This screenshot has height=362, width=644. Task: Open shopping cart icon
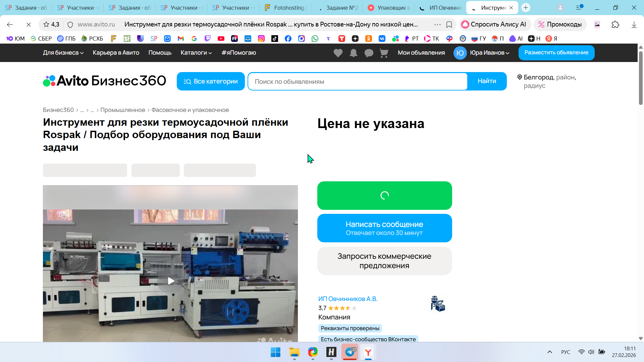click(384, 53)
